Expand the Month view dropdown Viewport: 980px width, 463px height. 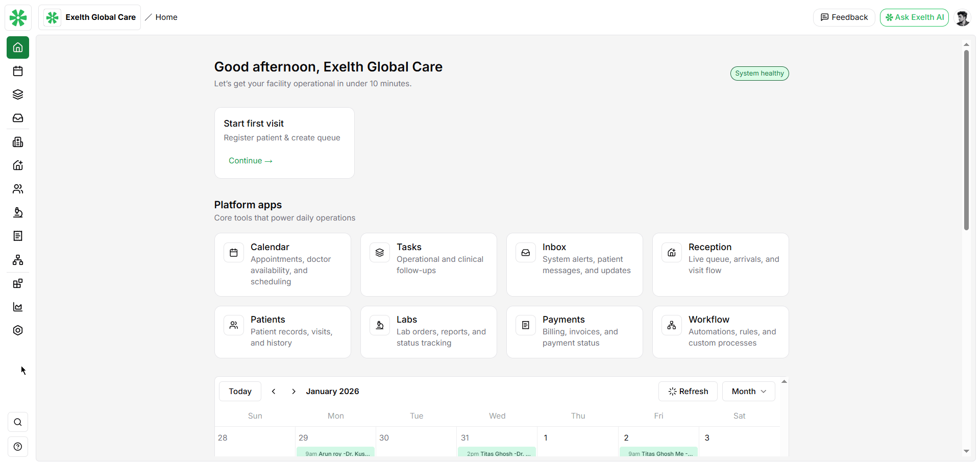748,392
